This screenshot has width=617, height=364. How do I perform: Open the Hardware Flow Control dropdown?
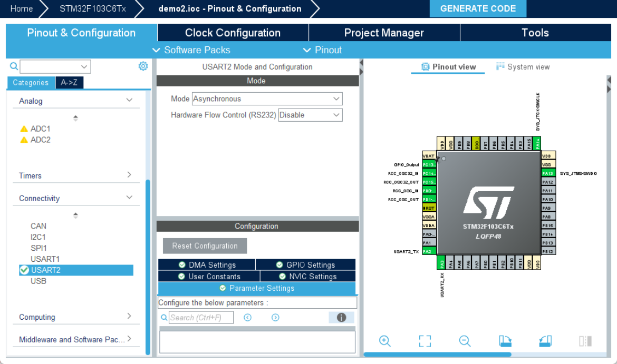point(311,115)
